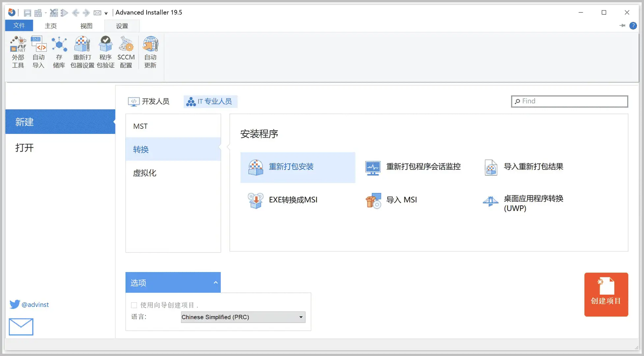Select 重新打包程序会话监控 project type
Image resolution: width=644 pixels, height=356 pixels.
[413, 167]
